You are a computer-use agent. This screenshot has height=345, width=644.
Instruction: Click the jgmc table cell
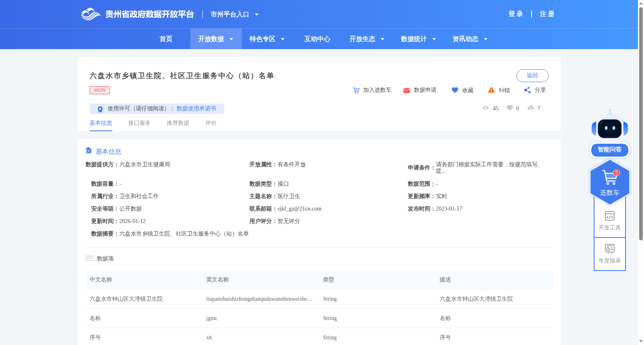pyautogui.click(x=212, y=318)
